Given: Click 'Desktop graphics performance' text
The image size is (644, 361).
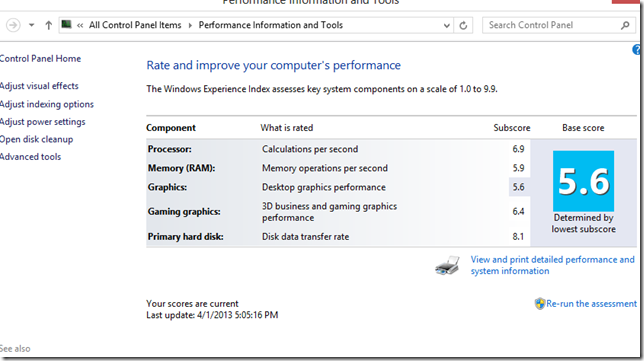Looking at the screenshot, I should [324, 187].
